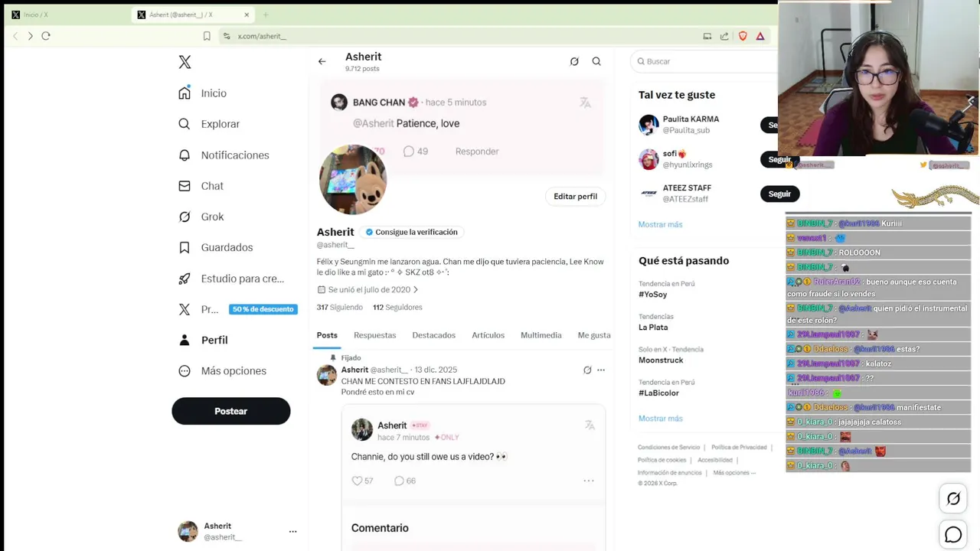The height and width of the screenshot is (551, 980).
Task: Close the Asherit browser tab
Action: click(247, 15)
